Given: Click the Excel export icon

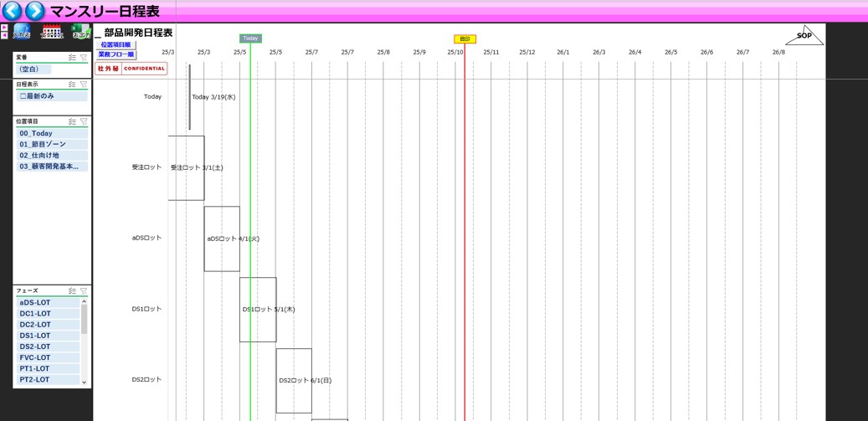Looking at the screenshot, I should click(81, 32).
